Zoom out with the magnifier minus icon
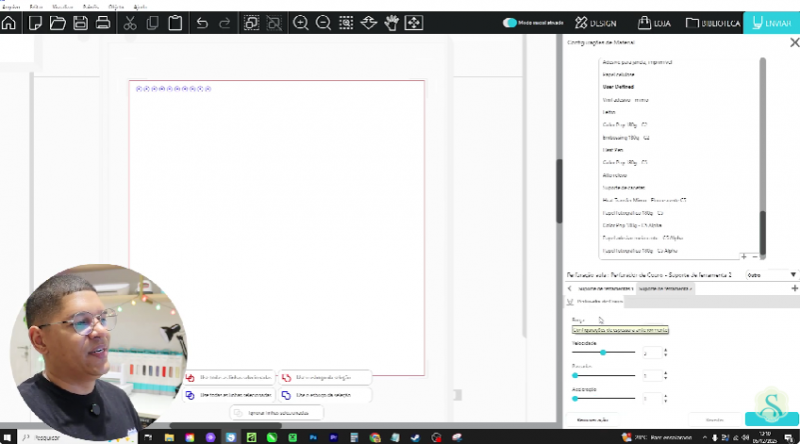This screenshot has width=800, height=444. [x=323, y=23]
